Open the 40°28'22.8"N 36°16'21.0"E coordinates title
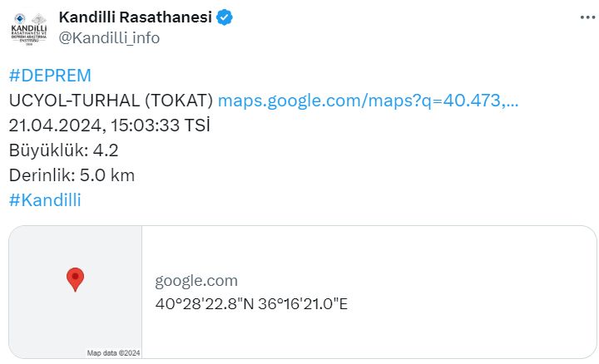Viewport: 599px width, 364px height. pyautogui.click(x=251, y=303)
